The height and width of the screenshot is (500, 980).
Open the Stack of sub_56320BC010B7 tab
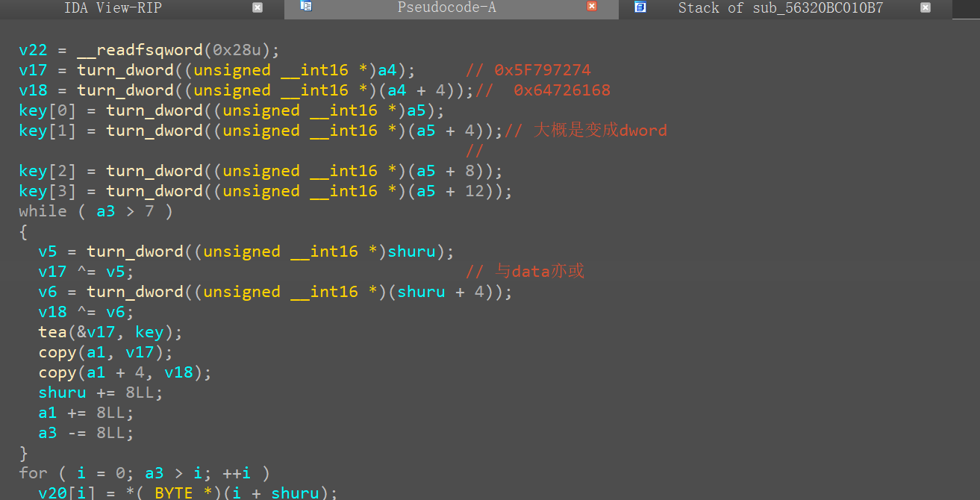pyautogui.click(x=780, y=8)
